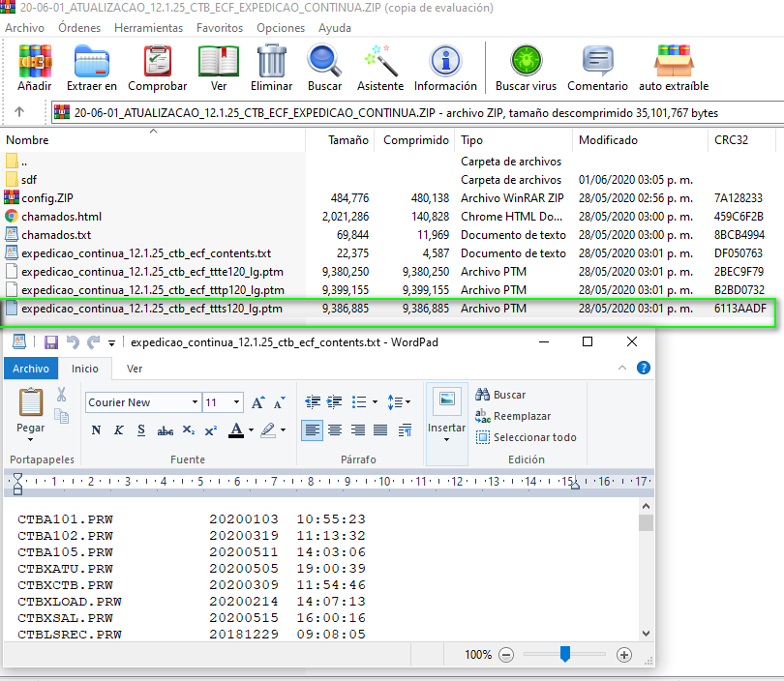Align text right in WordPad

click(x=357, y=429)
